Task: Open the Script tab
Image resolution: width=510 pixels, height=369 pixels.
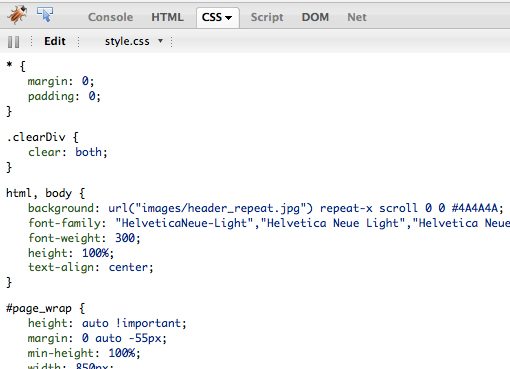Action: click(267, 17)
